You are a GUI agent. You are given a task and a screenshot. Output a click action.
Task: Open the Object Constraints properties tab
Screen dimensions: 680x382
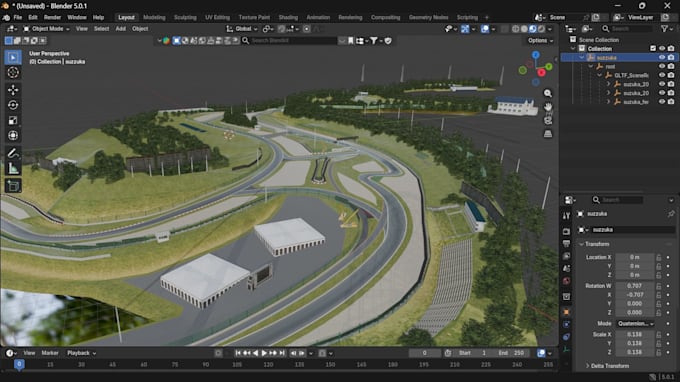(566, 337)
